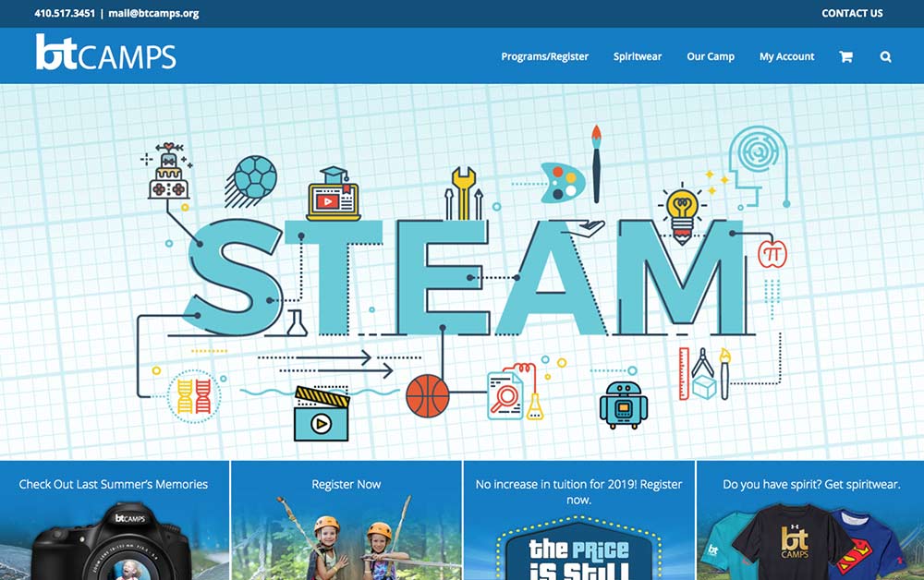The height and width of the screenshot is (580, 924).
Task: Click the bt CAMPS t-shirts image
Action: pos(801,542)
